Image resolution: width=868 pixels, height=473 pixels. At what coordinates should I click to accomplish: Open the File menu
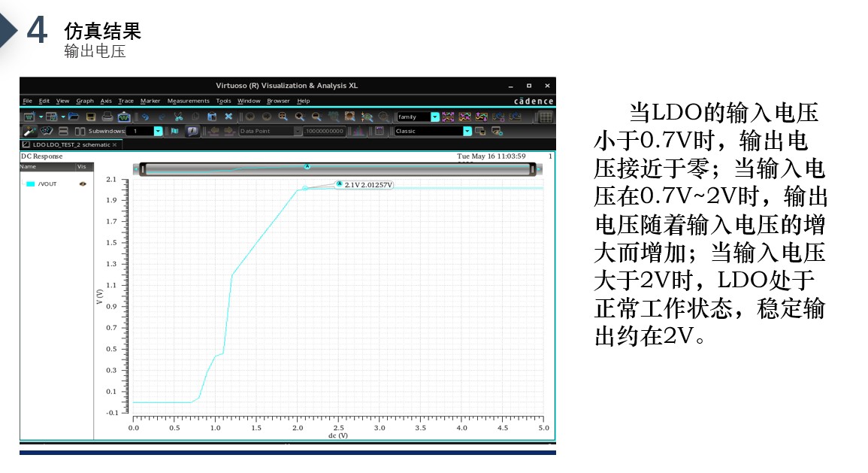click(27, 101)
